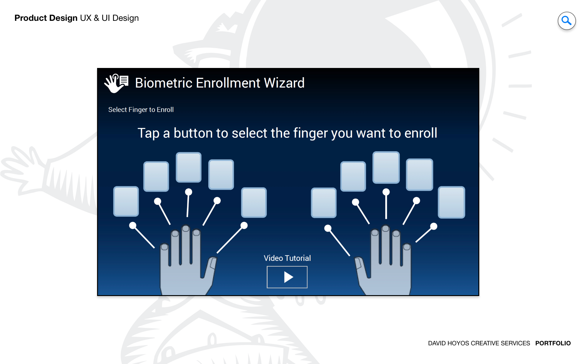Image resolution: width=588 pixels, height=364 pixels.
Task: Select left hand thumb button
Action: [254, 203]
